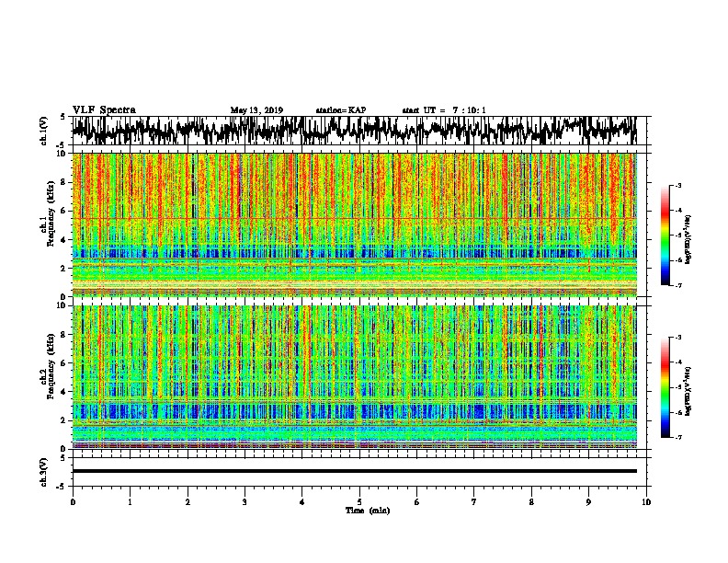The height and width of the screenshot is (563, 728).
Task: Click the "Time (min)" axis title
Action: pyautogui.click(x=368, y=511)
